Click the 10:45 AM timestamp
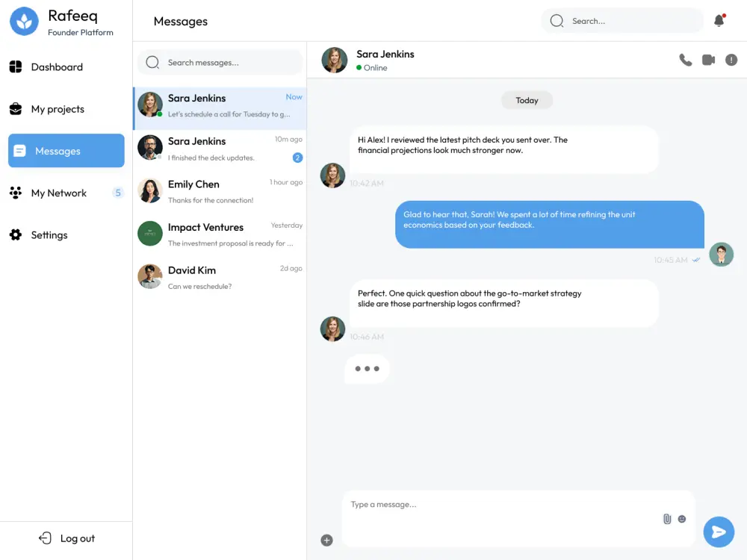The height and width of the screenshot is (560, 747). [x=671, y=260]
